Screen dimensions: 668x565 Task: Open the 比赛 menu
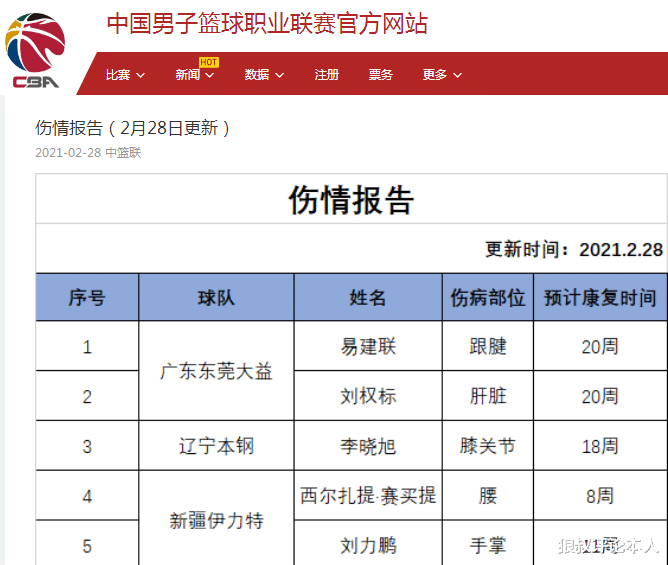click(125, 75)
